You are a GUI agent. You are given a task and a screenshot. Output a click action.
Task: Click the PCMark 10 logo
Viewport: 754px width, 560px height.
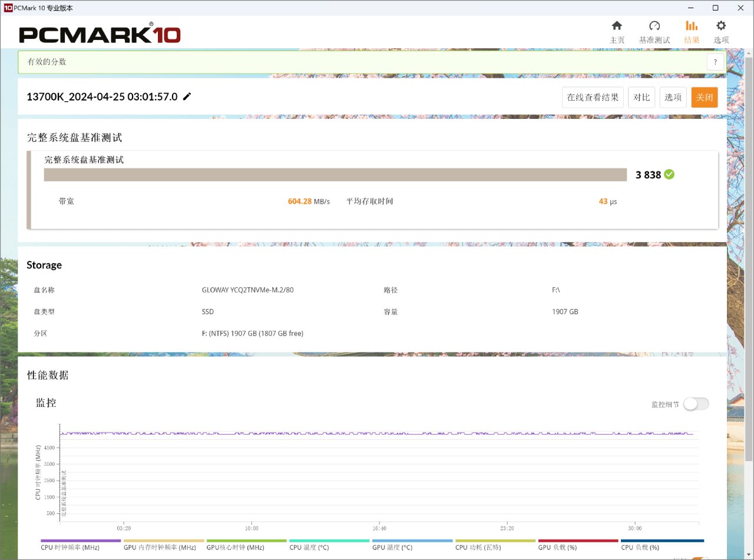pos(100,34)
